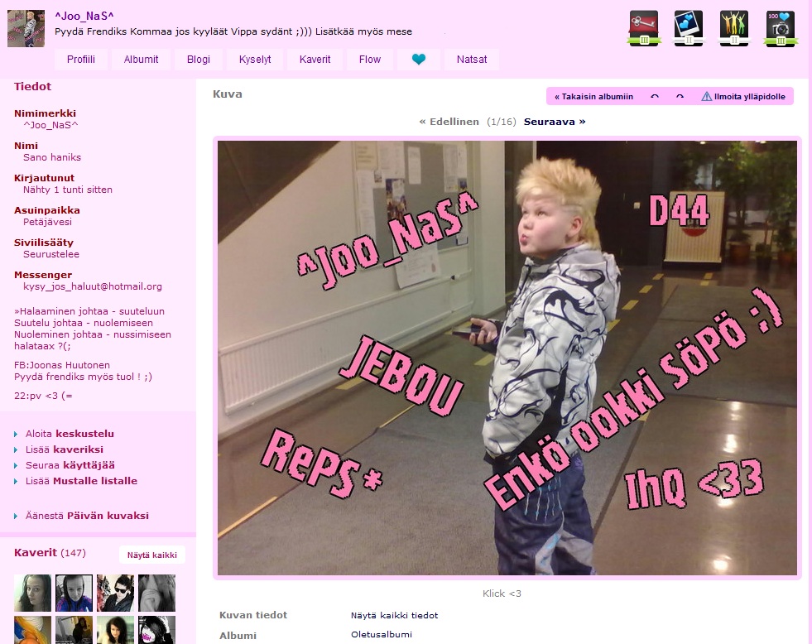Click the Messenger email kysy_jos_haluut@hotmail.org

click(93, 286)
